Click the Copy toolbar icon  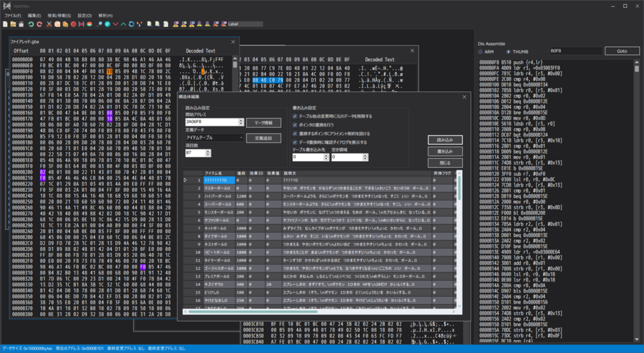coord(57,24)
